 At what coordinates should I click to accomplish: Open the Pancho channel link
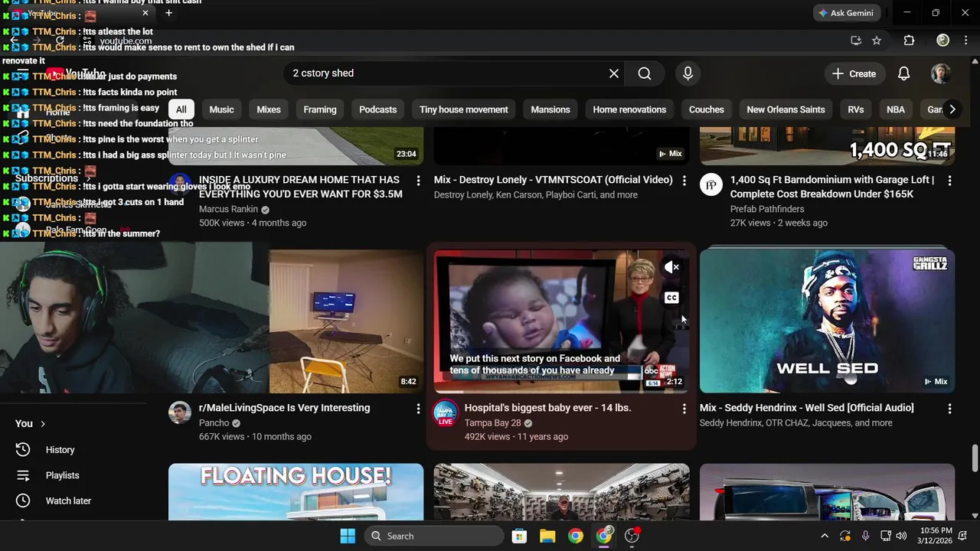[x=214, y=422]
